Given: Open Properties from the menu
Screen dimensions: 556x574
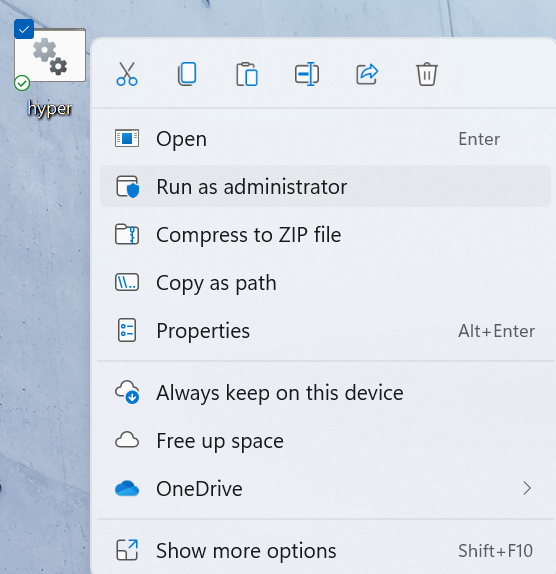Looking at the screenshot, I should pyautogui.click(x=325, y=331).
